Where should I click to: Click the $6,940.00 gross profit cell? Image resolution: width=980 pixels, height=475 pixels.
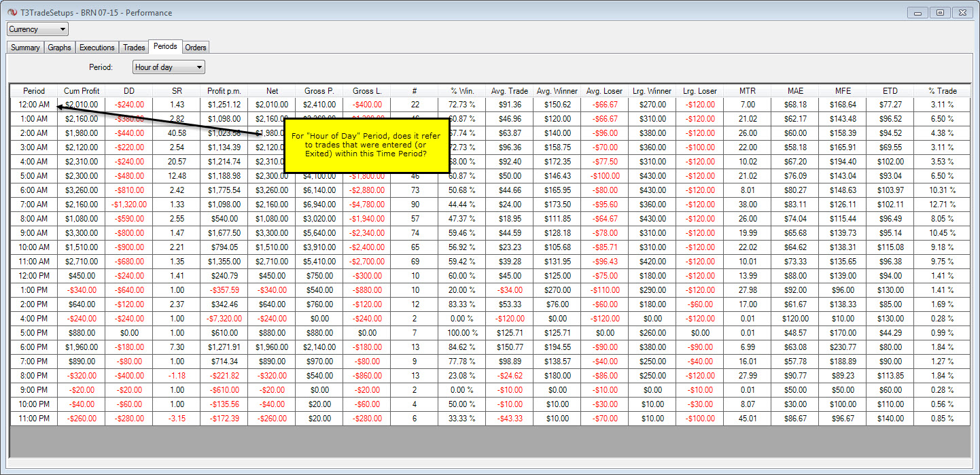point(319,205)
